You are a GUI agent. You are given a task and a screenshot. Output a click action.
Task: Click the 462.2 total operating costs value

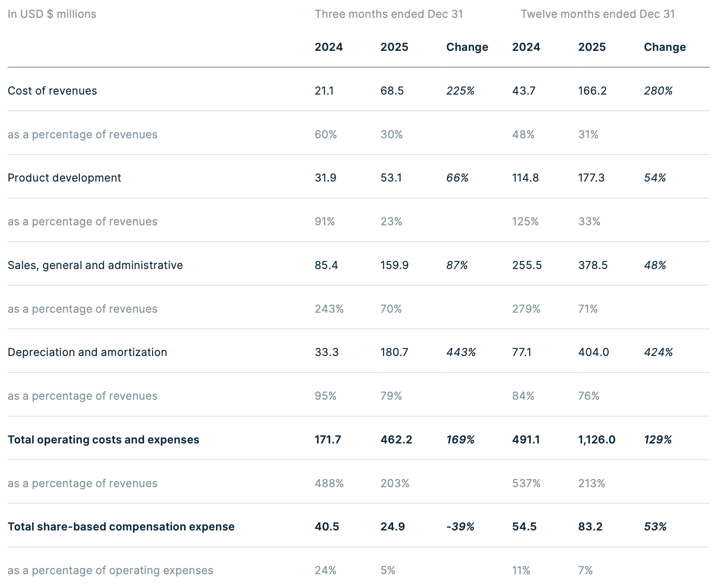pyautogui.click(x=396, y=439)
